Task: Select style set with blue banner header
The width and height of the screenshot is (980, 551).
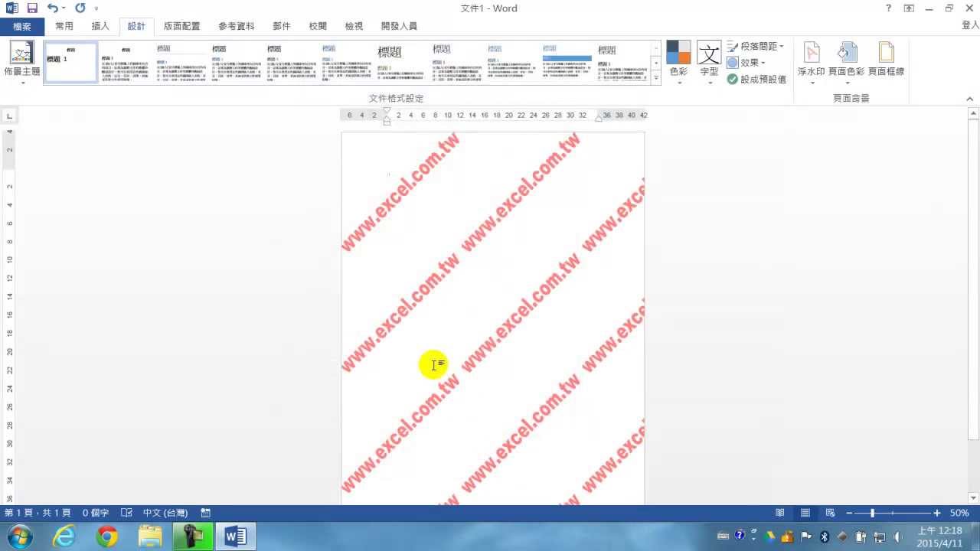Action: 567,62
